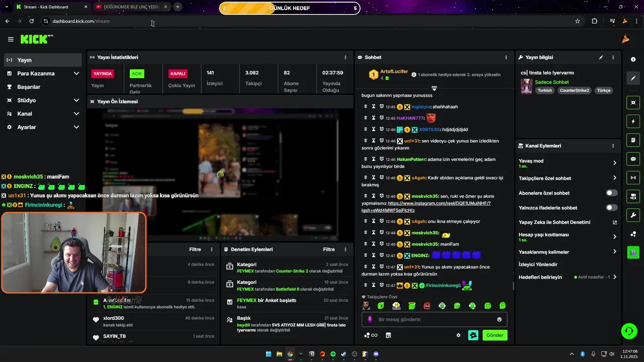Click the CounterStrike2 tag chip
This screenshot has height=362, width=644.
point(575,90)
